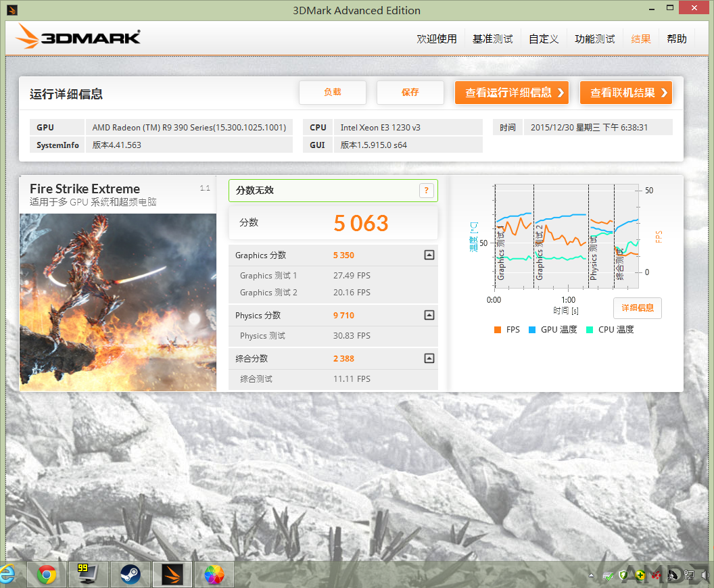This screenshot has height=588, width=714.
Task: Click the Safely Remove Hardware tray icon
Action: click(608, 576)
